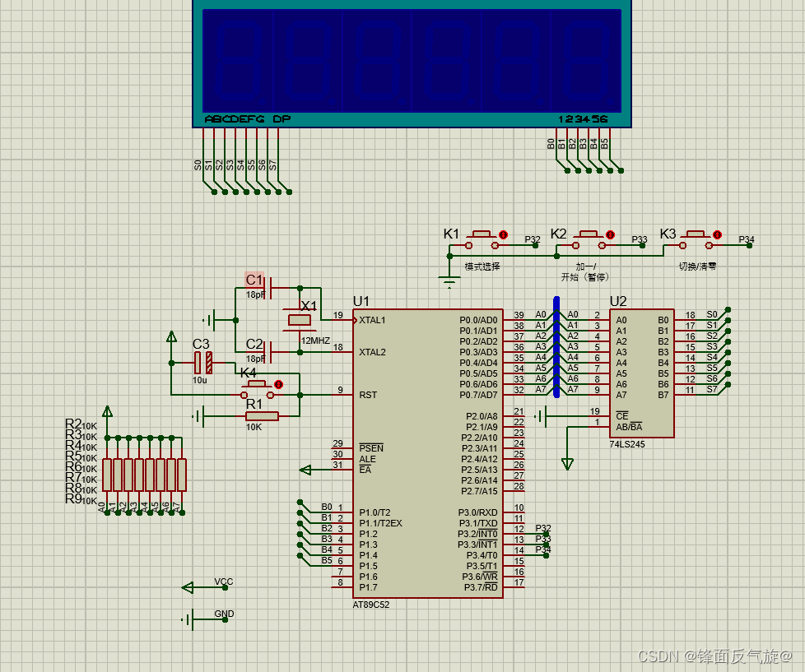Toggle the red actuator dot on K1

(x=503, y=235)
